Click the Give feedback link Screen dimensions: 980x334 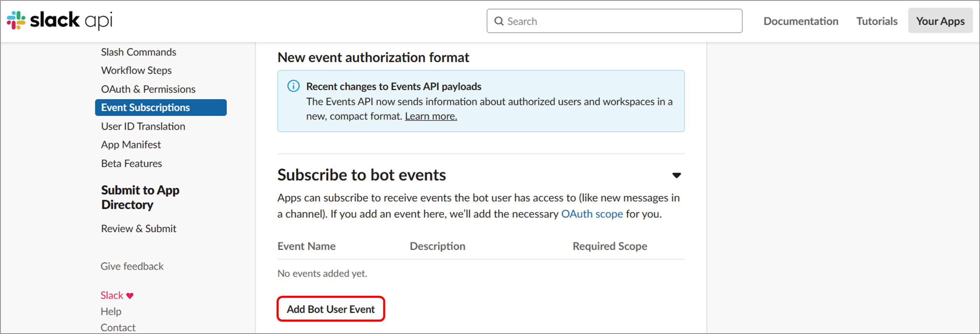tap(132, 266)
